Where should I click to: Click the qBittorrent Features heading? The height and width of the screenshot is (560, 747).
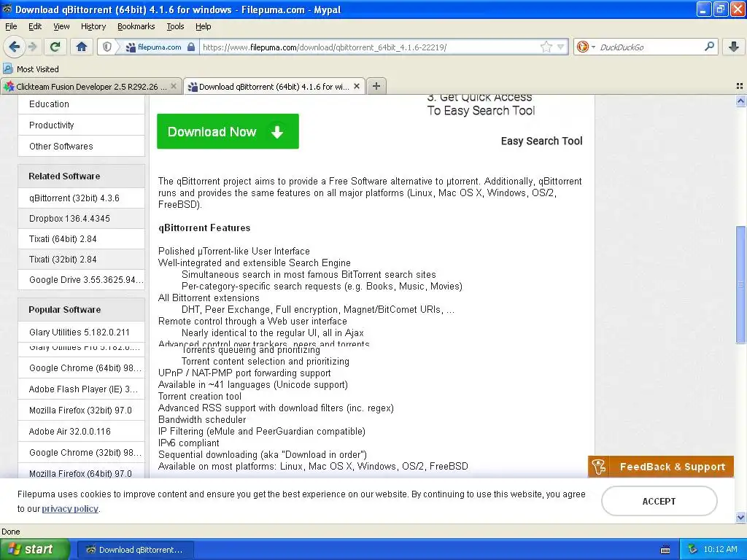coord(204,227)
